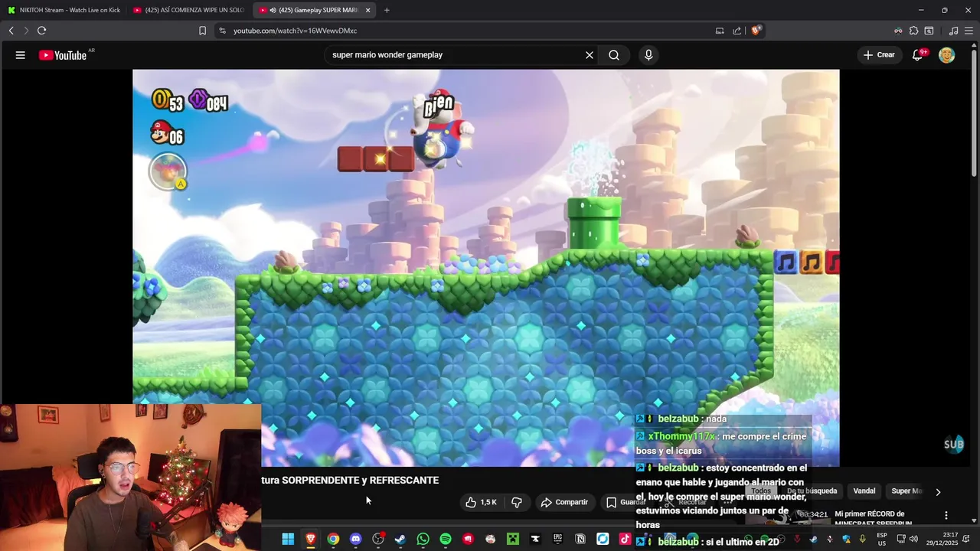Clear the YouTube search text
The height and width of the screenshot is (551, 980).
(x=590, y=55)
